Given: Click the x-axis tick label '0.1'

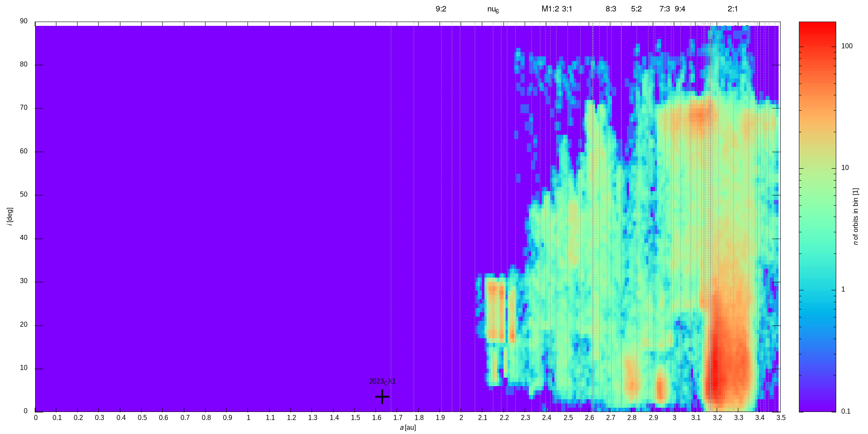Looking at the screenshot, I should click(57, 418).
